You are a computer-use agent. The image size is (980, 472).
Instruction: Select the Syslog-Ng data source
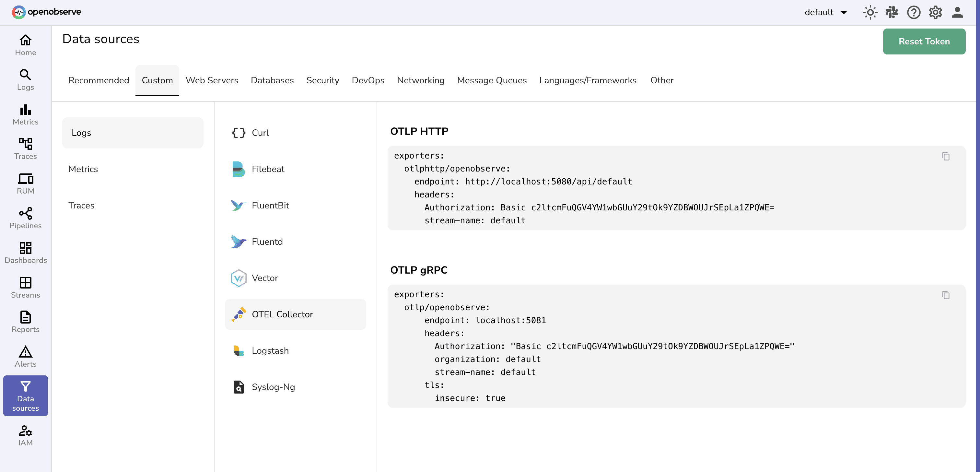point(273,387)
